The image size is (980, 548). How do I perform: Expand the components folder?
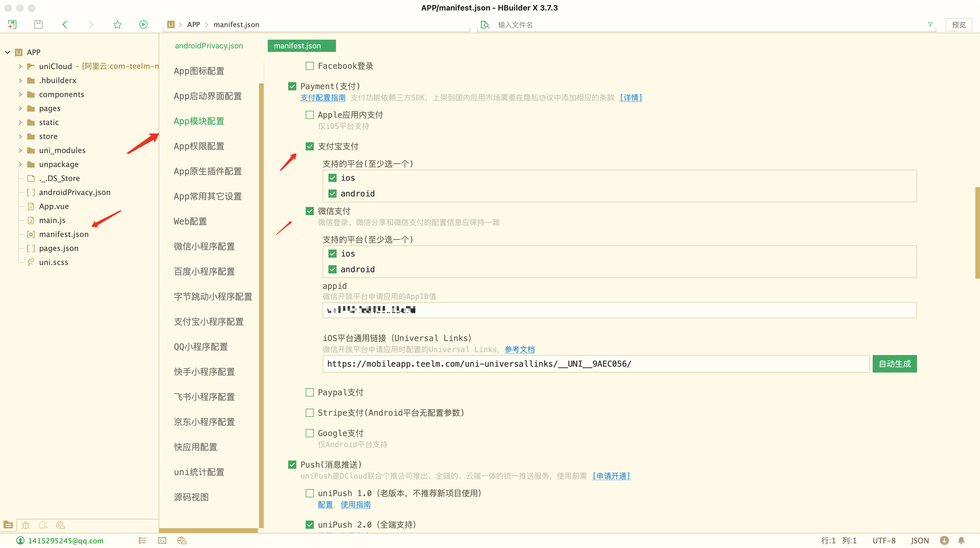(20, 94)
